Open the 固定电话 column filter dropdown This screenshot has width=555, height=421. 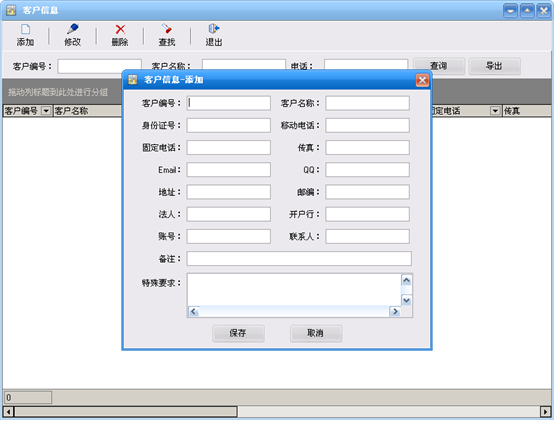tap(495, 111)
